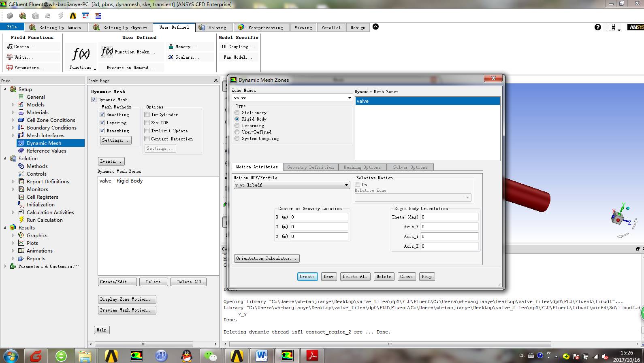Click Preview Mesh Motion button
The width and height of the screenshot is (644, 363).
(127, 310)
